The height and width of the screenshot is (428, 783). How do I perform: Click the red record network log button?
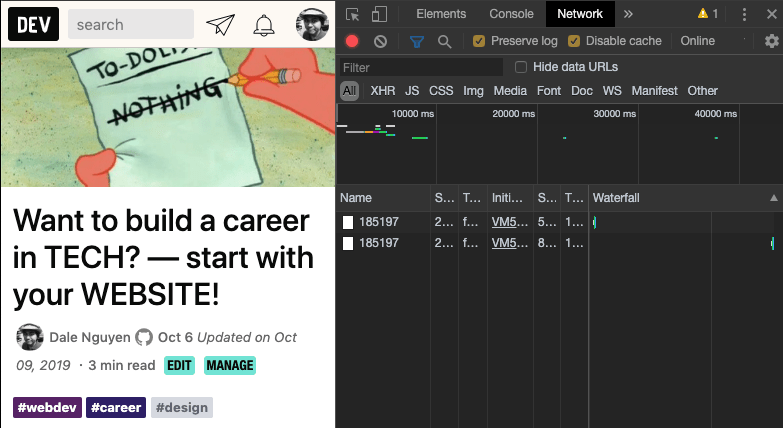pyautogui.click(x=352, y=41)
